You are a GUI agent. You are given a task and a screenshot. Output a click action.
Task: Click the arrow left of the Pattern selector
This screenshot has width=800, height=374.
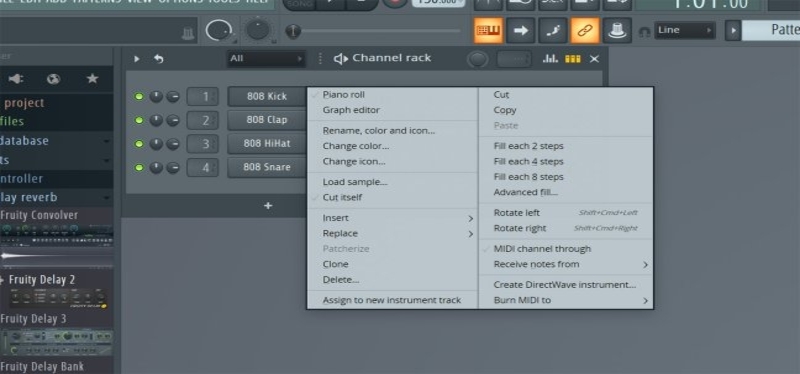[733, 30]
